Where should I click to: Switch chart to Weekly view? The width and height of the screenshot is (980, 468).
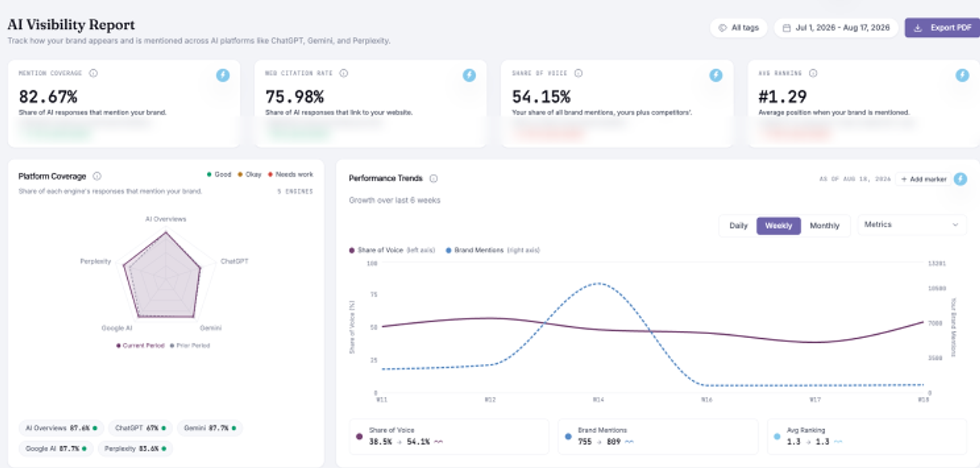pyautogui.click(x=778, y=225)
